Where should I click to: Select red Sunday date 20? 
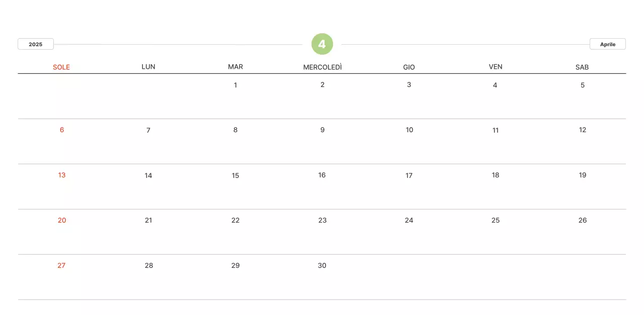(62, 220)
